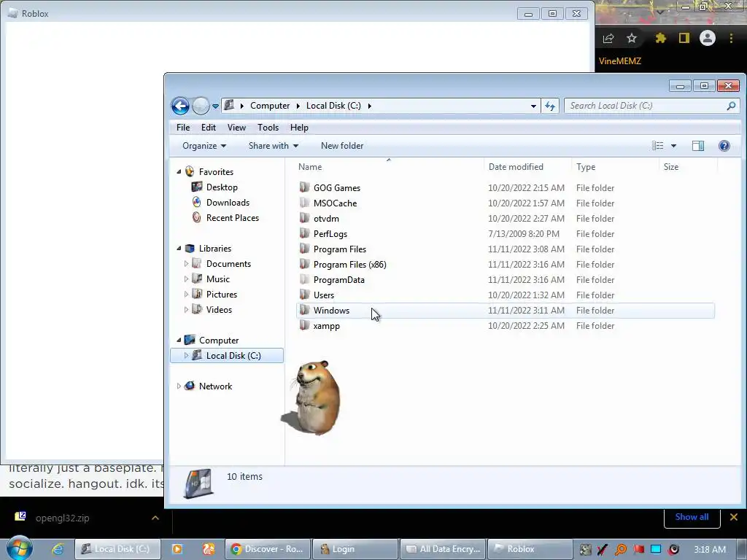
Task: Open the Windows Start orb
Action: [20, 548]
